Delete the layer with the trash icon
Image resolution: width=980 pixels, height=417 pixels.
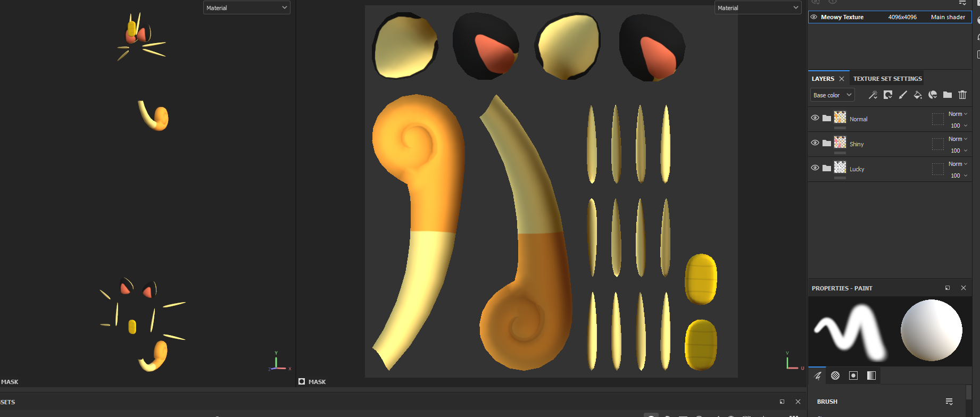pyautogui.click(x=962, y=95)
